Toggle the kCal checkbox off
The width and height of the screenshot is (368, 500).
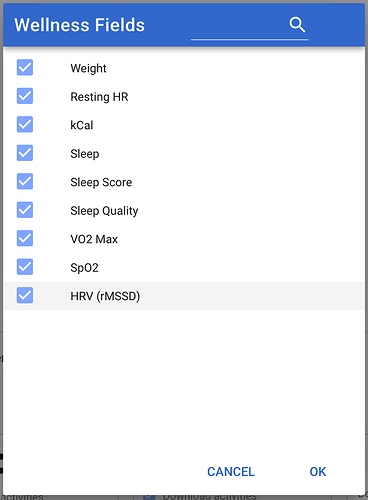click(25, 124)
